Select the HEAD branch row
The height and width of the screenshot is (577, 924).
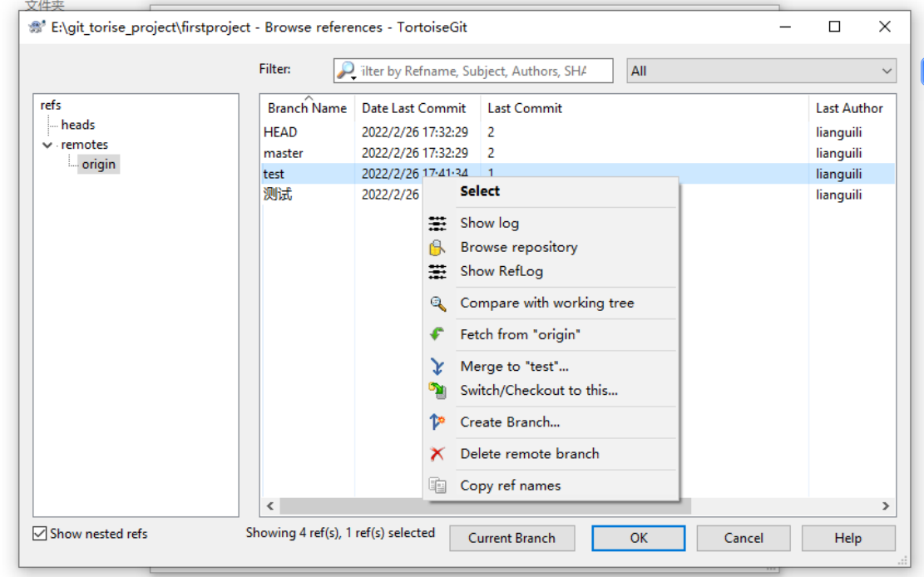(577, 132)
